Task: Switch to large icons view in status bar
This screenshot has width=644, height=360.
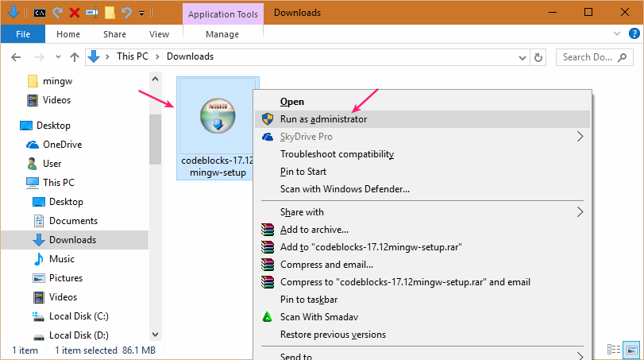Action: pos(631,350)
